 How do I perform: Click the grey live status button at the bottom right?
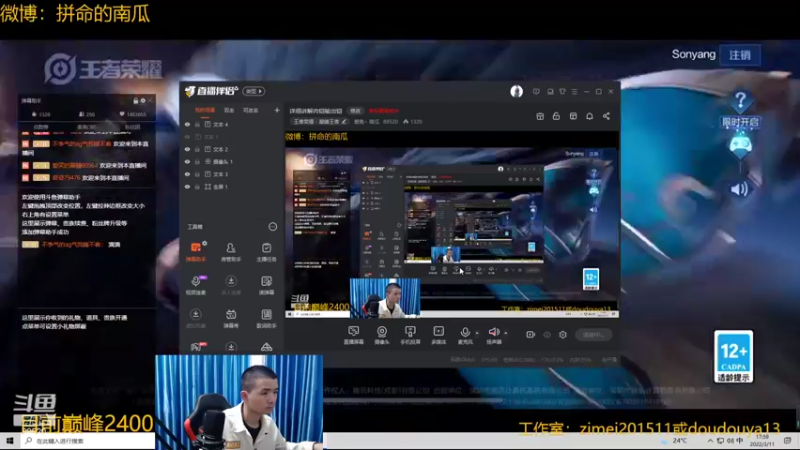tap(593, 335)
